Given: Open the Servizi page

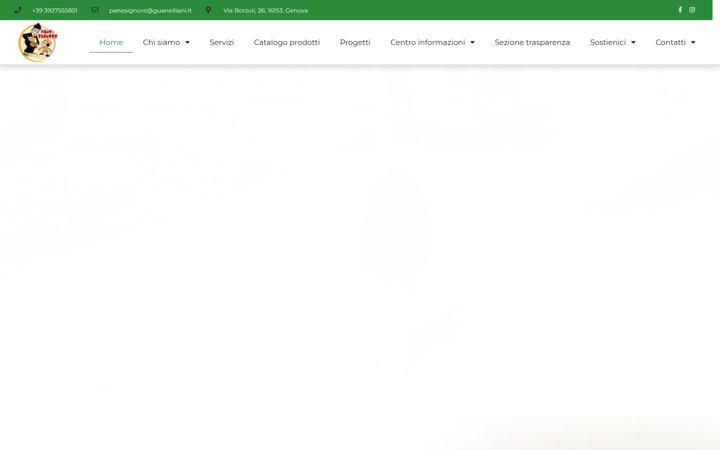Looking at the screenshot, I should point(222,42).
